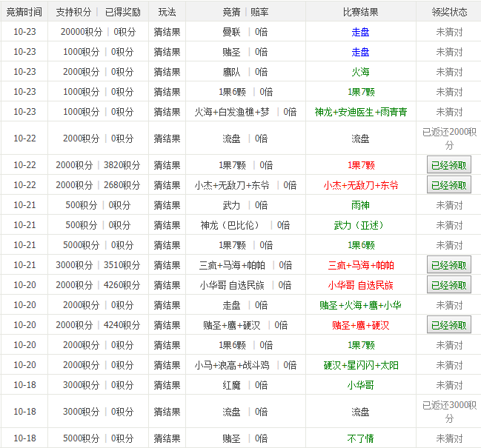The width and height of the screenshot is (481, 448).
Task: Select the 玩法 column header
Action: 167,12
